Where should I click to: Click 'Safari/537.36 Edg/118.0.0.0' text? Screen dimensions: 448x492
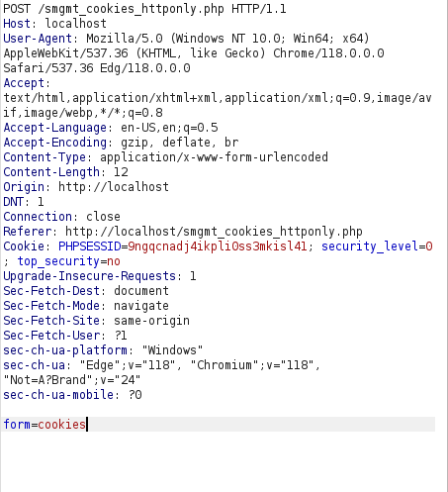coord(97,68)
